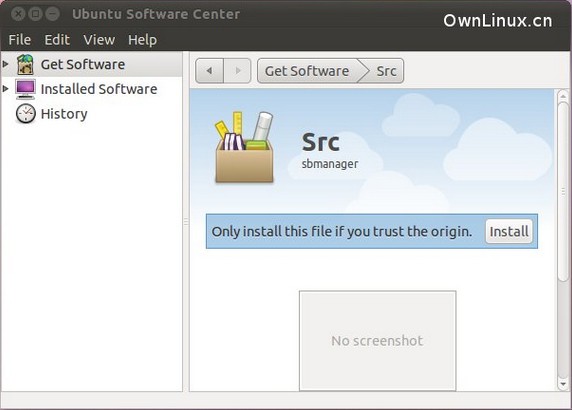The image size is (572, 410).
Task: Click the No screenshot placeholder thumbnail
Action: tap(378, 341)
